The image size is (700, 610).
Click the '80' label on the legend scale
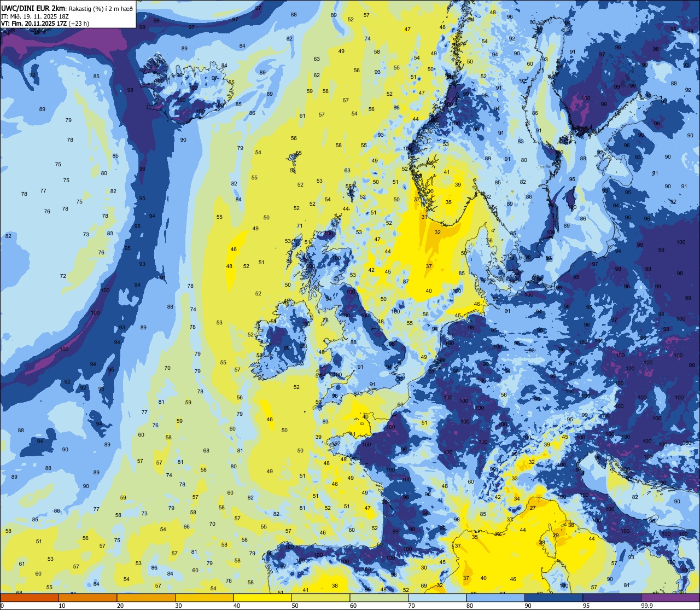[x=470, y=606]
